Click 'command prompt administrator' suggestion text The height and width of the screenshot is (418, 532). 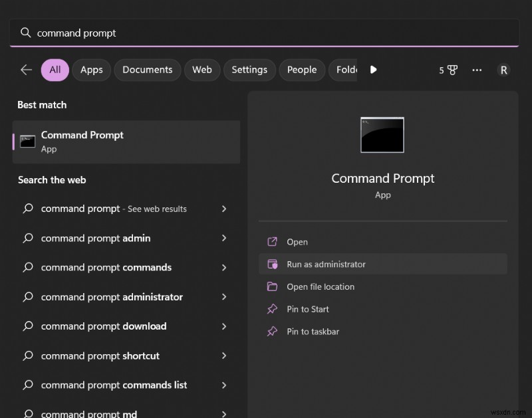tap(112, 297)
